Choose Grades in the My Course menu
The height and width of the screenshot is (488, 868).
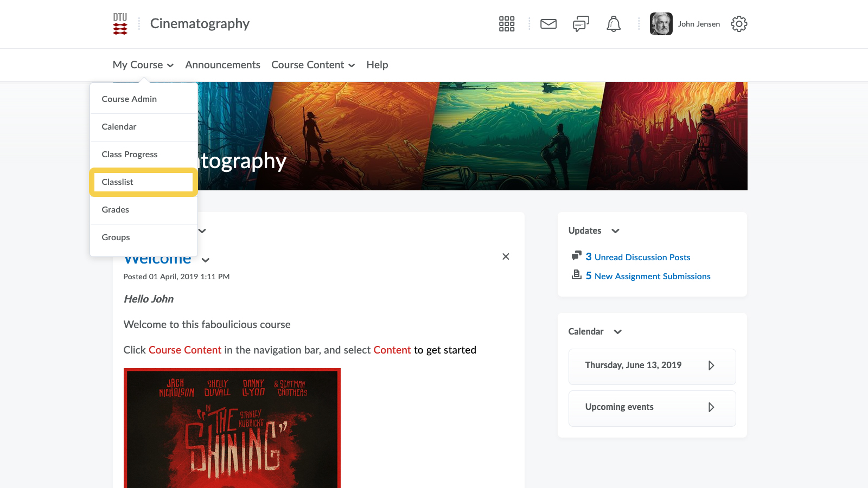(x=116, y=210)
